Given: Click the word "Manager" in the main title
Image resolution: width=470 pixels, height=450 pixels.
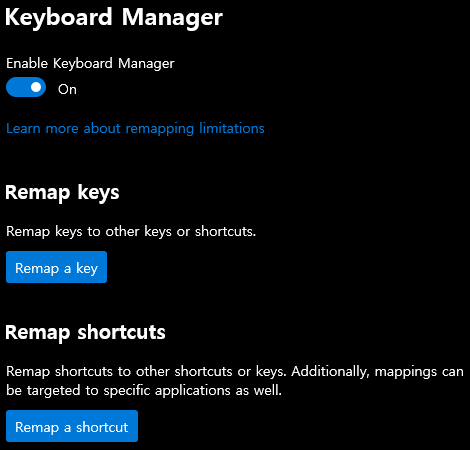Looking at the screenshot, I should (x=172, y=18).
